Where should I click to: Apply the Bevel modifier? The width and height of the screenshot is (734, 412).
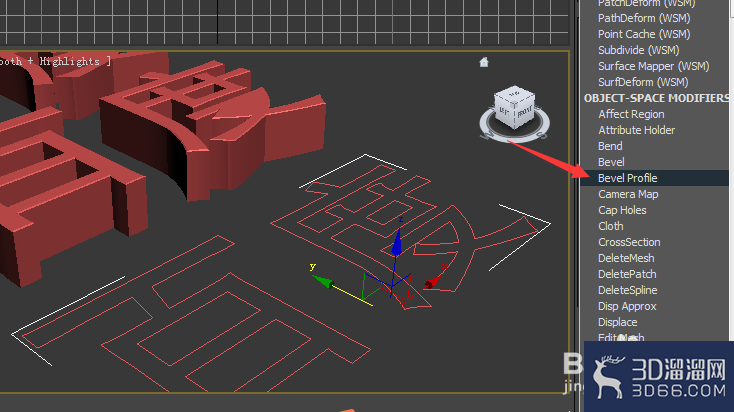611,162
